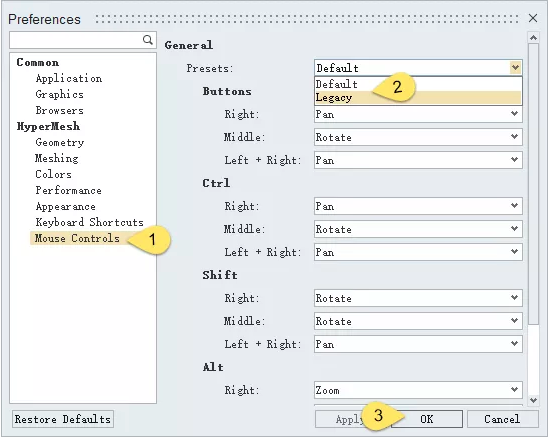
Task: Click the Ctrl group heading
Action: (216, 183)
